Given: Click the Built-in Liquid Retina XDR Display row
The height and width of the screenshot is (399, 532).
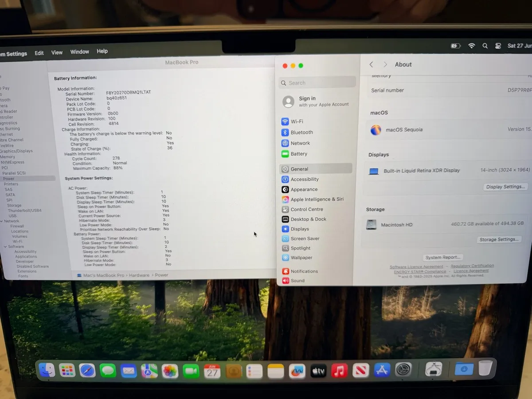Looking at the screenshot, I should point(448,171).
